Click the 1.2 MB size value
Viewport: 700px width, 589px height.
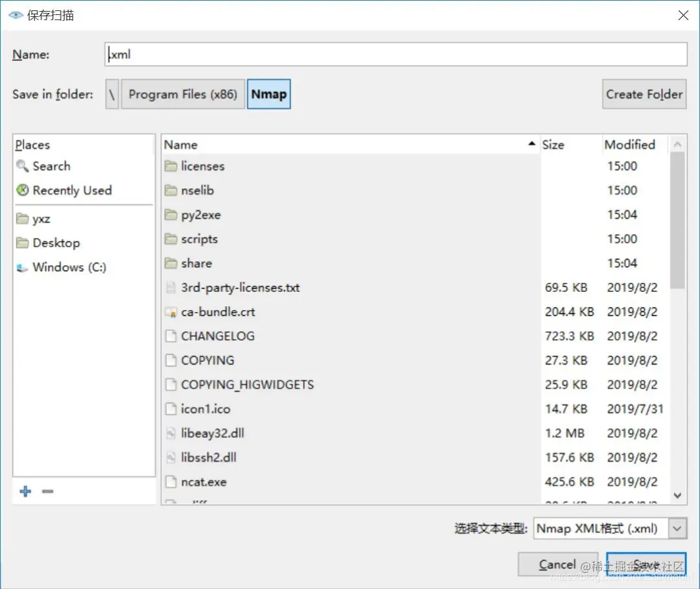tap(565, 433)
